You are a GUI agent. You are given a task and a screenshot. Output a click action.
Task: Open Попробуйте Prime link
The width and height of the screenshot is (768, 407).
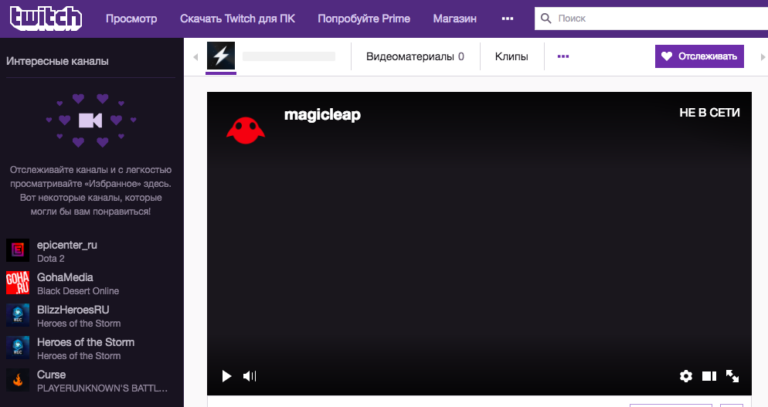click(364, 19)
